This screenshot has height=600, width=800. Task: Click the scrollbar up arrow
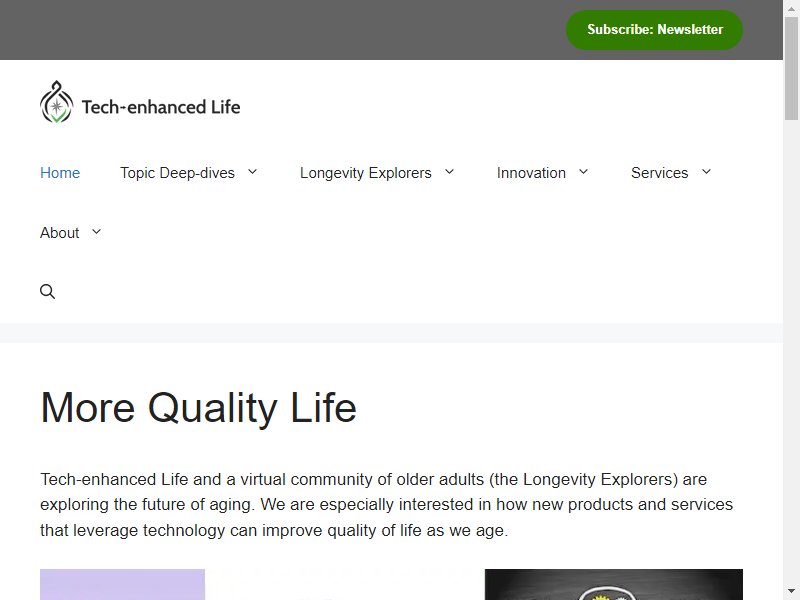pyautogui.click(x=791, y=9)
